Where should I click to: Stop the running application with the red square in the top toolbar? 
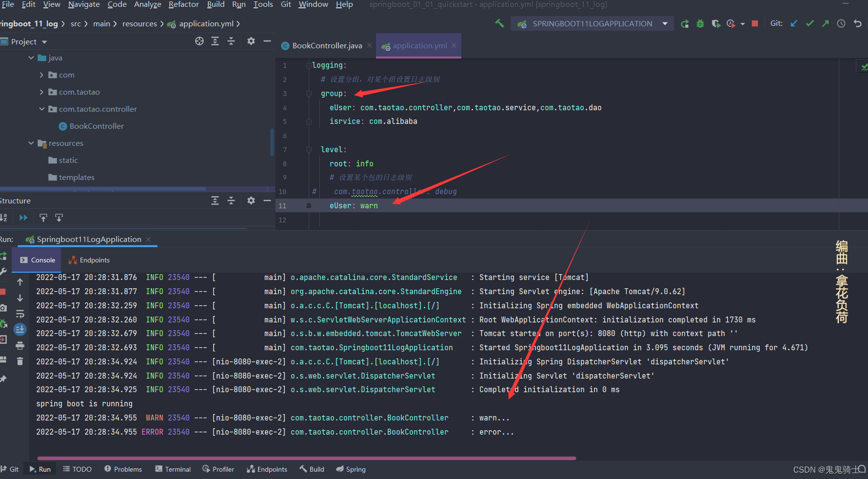click(755, 23)
